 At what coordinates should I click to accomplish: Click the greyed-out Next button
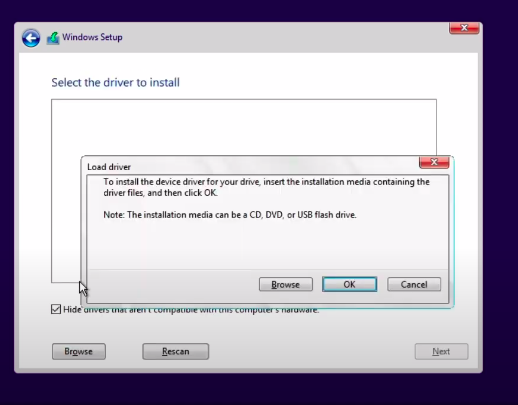pyautogui.click(x=441, y=351)
